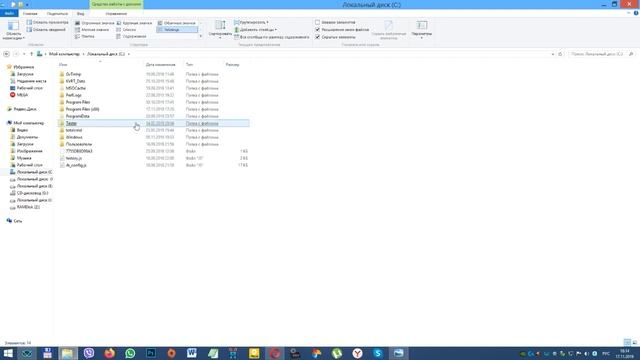Choose Large icons layout

pos(134,23)
